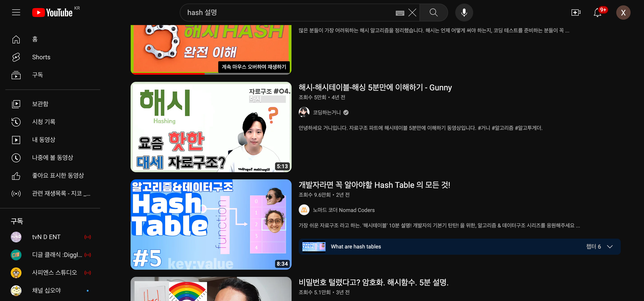Open 코딩하는거니 channel link
Screen dimensions: 644x301
coord(326,112)
